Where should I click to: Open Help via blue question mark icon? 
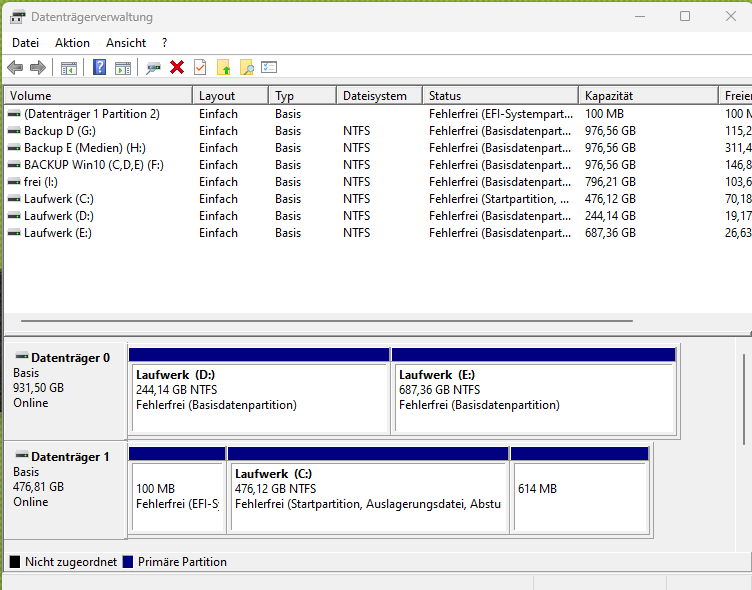tap(99, 67)
